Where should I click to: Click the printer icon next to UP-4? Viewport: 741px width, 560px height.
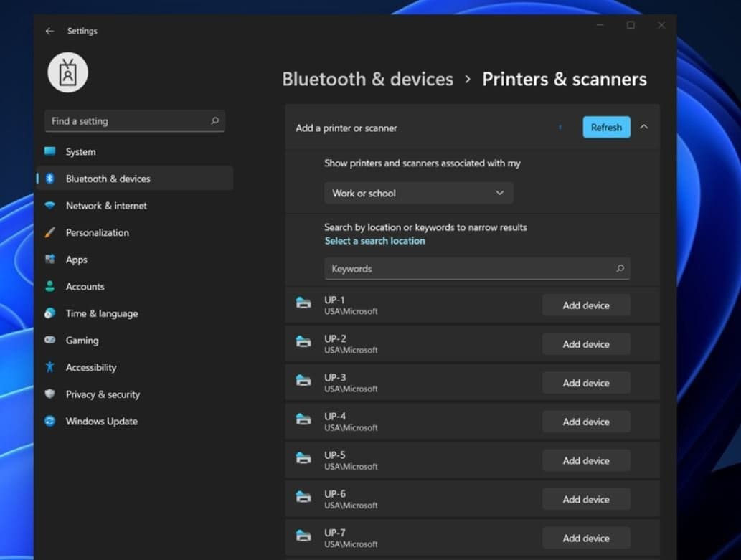303,419
